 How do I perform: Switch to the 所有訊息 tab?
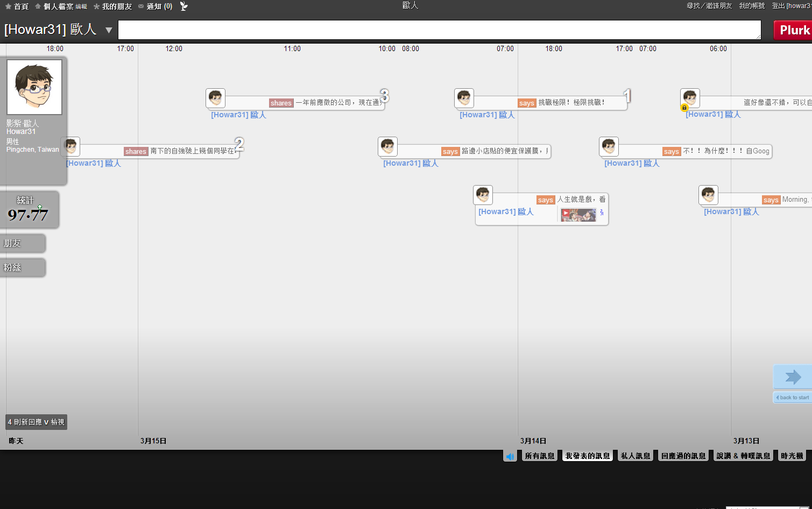pos(540,456)
